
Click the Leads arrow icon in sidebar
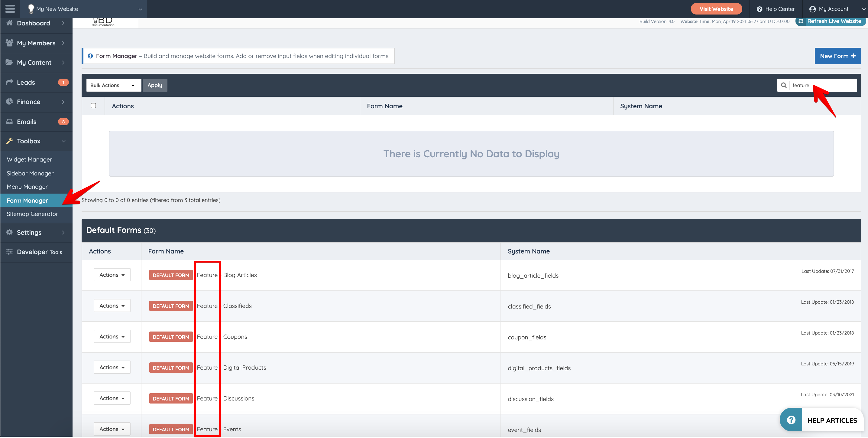[9, 82]
